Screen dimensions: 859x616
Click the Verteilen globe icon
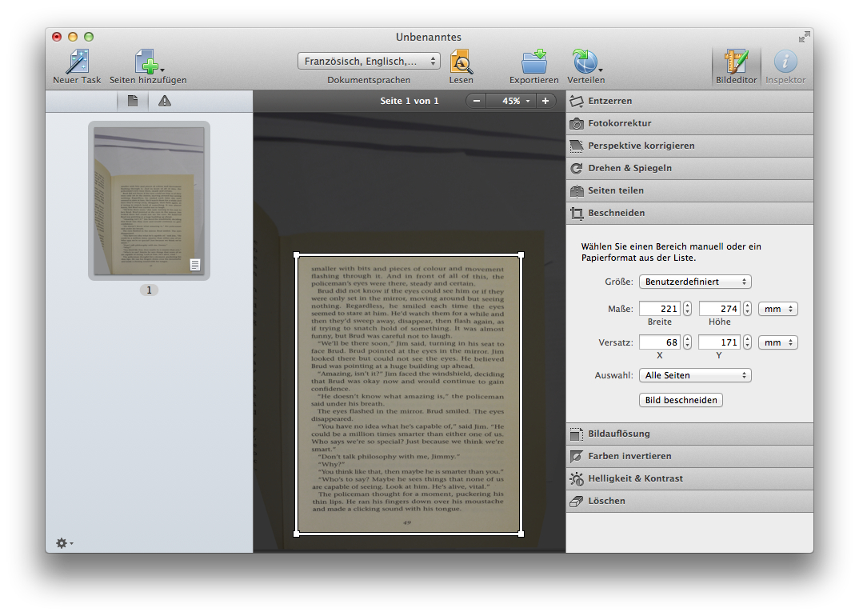[584, 62]
